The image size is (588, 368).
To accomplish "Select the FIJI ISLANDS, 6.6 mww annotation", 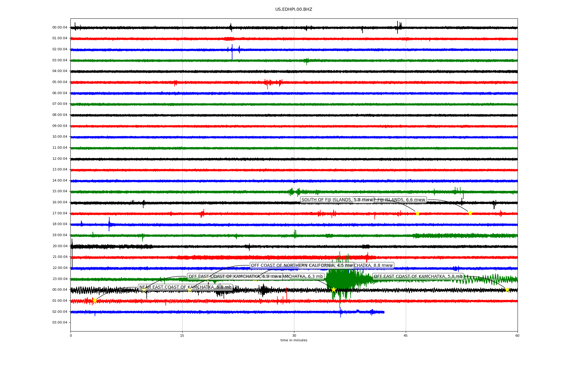I will click(x=390, y=200).
